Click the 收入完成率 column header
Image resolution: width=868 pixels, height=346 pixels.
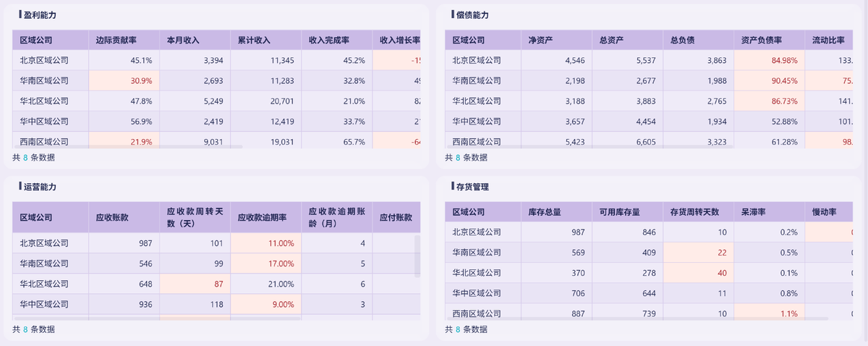[329, 41]
